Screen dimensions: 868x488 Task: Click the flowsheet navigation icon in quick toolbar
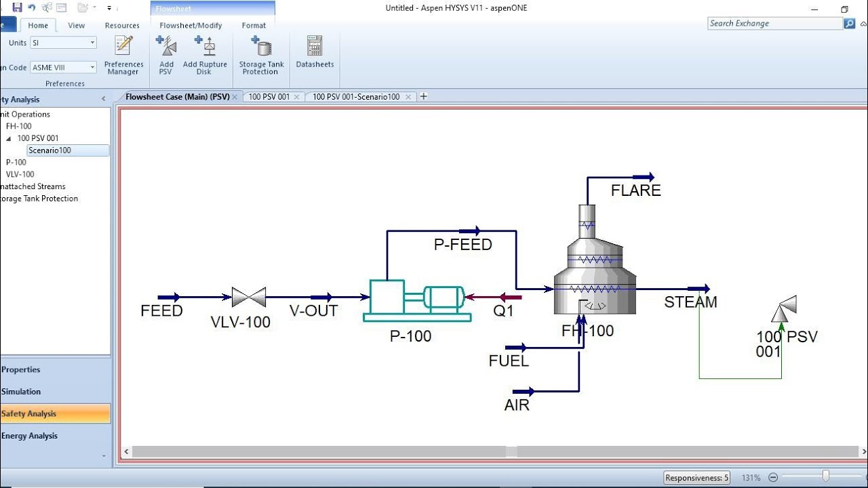pyautogui.click(x=47, y=8)
